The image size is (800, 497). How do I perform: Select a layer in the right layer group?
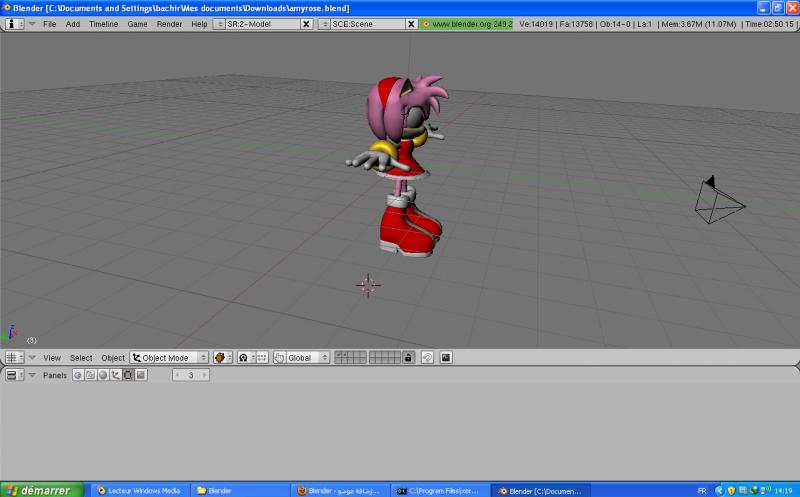(x=385, y=358)
